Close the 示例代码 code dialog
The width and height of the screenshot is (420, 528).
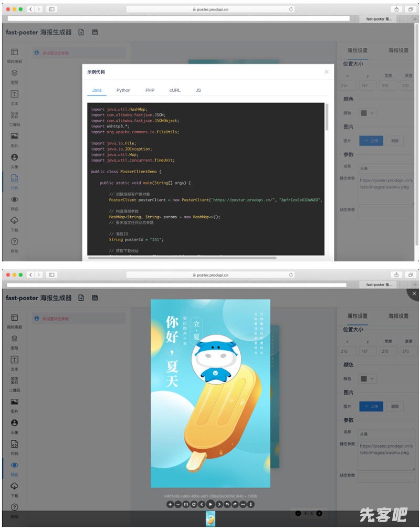click(327, 72)
